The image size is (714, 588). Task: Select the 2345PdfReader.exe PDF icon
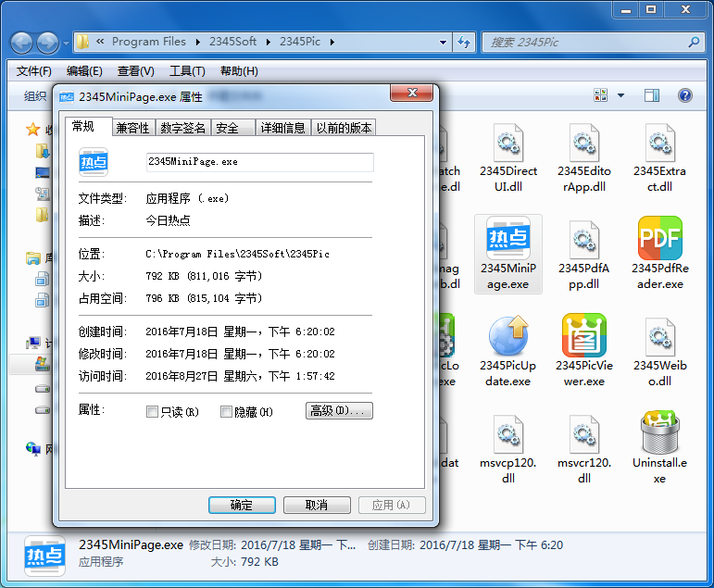tap(659, 238)
